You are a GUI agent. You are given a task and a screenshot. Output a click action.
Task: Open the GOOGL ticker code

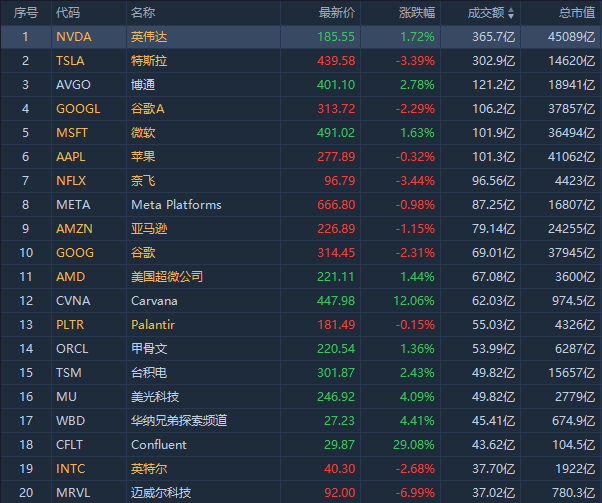[x=78, y=109]
